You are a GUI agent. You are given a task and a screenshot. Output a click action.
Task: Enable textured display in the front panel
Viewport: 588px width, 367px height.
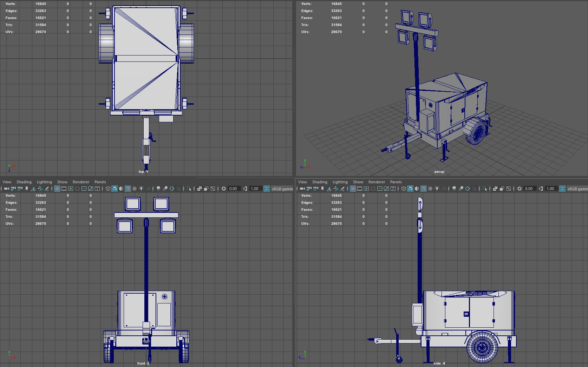[x=135, y=189]
